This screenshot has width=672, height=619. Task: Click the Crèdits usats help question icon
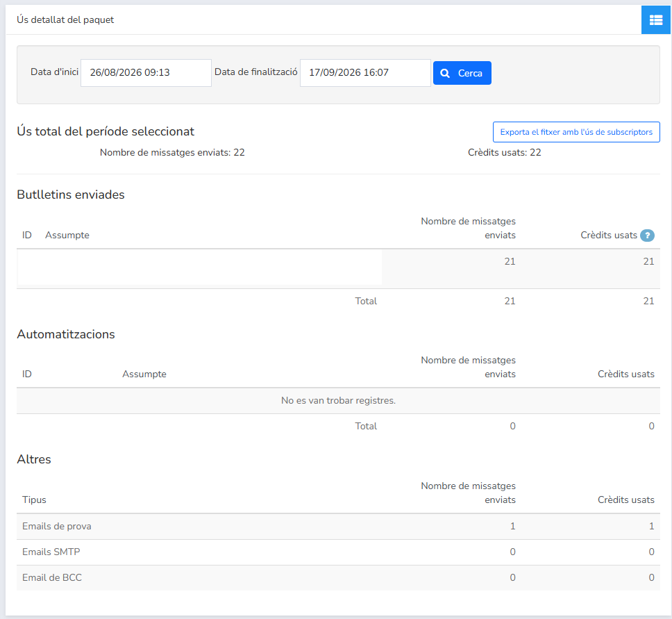(647, 235)
